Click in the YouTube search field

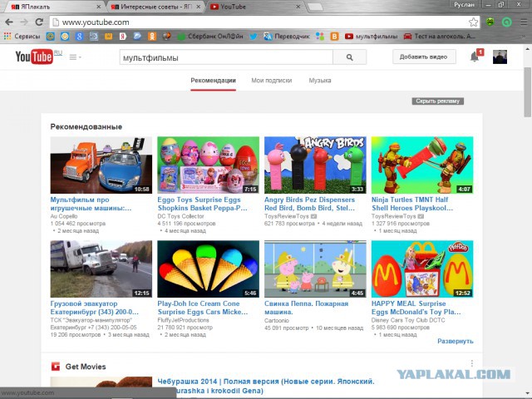226,57
